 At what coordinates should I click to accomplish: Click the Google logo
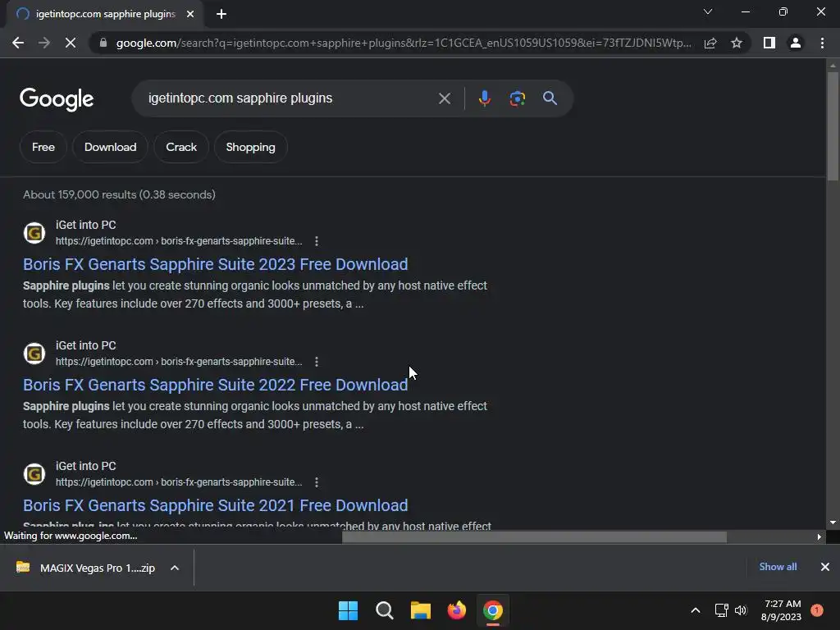(x=57, y=99)
